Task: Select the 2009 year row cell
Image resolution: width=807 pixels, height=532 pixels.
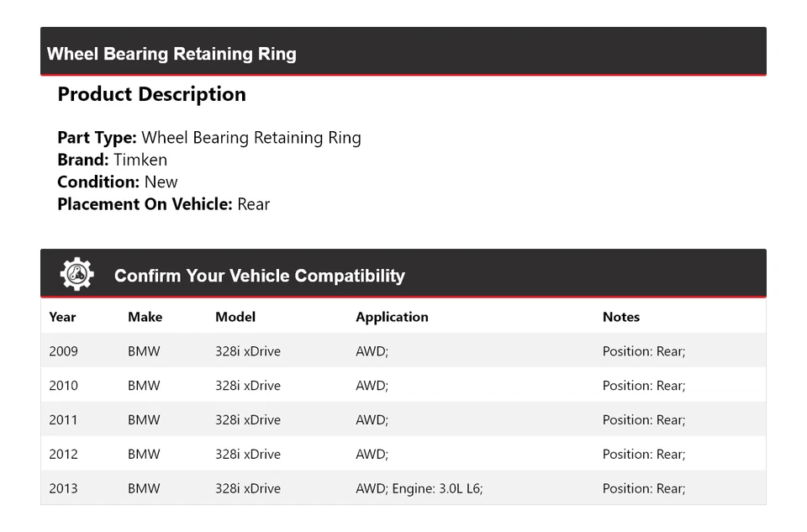Action: click(63, 351)
